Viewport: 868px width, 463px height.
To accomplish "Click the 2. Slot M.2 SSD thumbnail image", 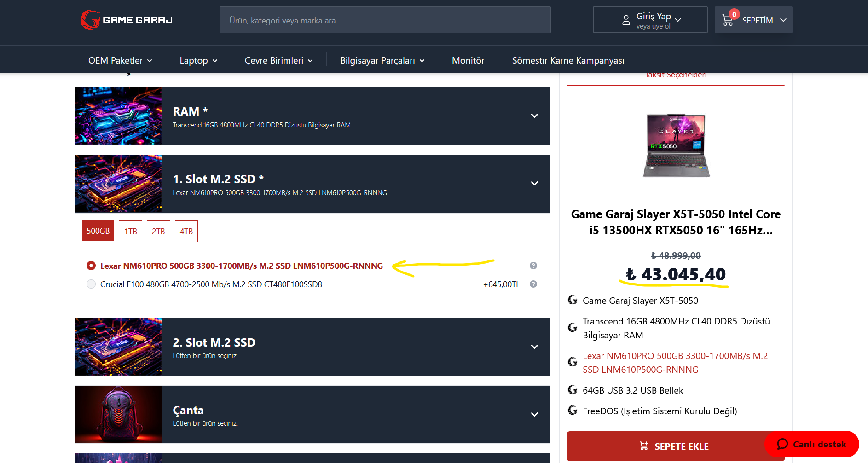I will click(x=118, y=347).
